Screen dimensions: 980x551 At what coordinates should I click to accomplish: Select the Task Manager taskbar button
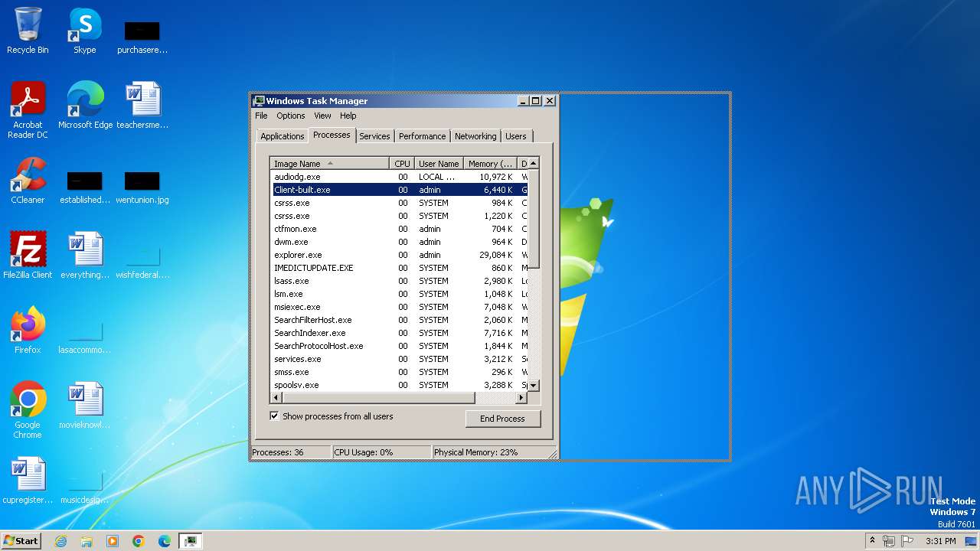click(191, 541)
